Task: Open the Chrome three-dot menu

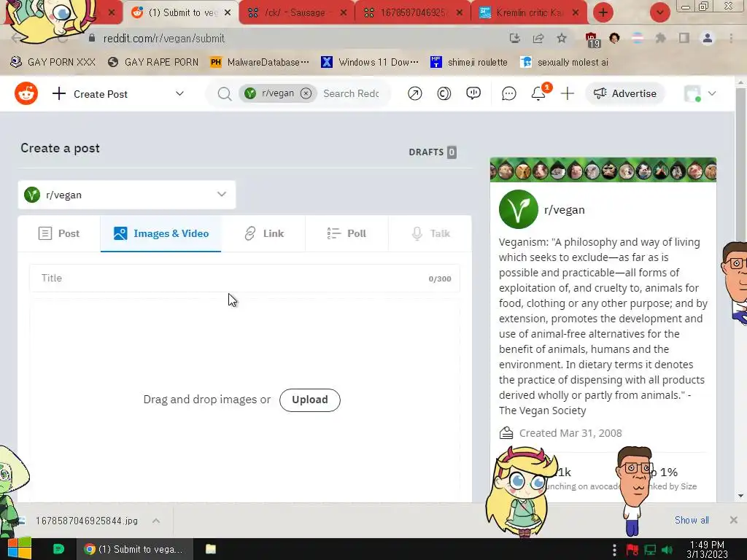Action: [731, 38]
